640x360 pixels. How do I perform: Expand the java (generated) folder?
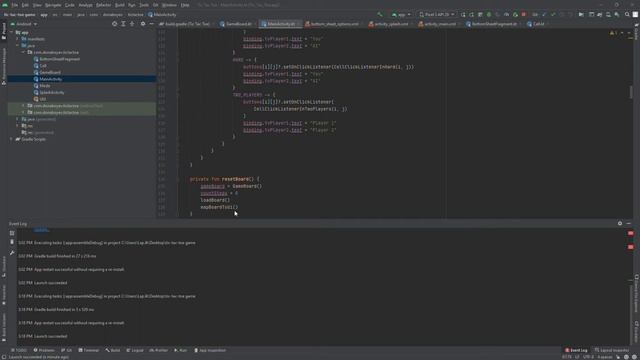pyautogui.click(x=18, y=119)
